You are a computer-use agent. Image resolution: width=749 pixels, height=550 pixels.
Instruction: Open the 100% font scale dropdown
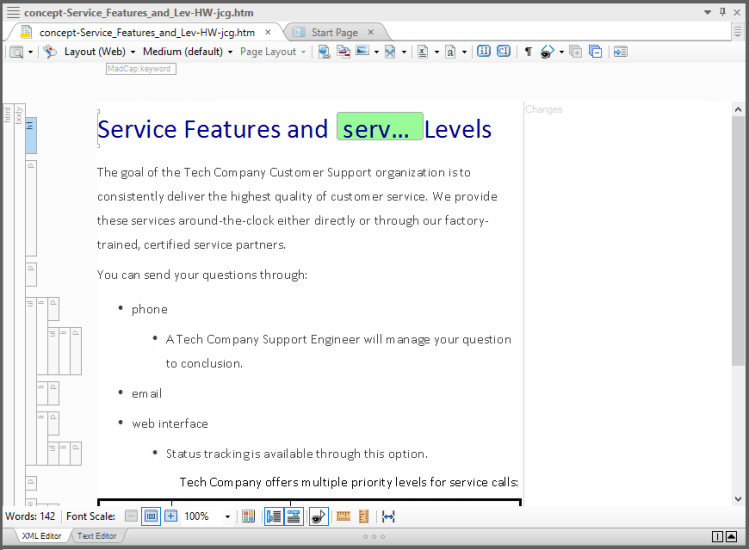228,516
